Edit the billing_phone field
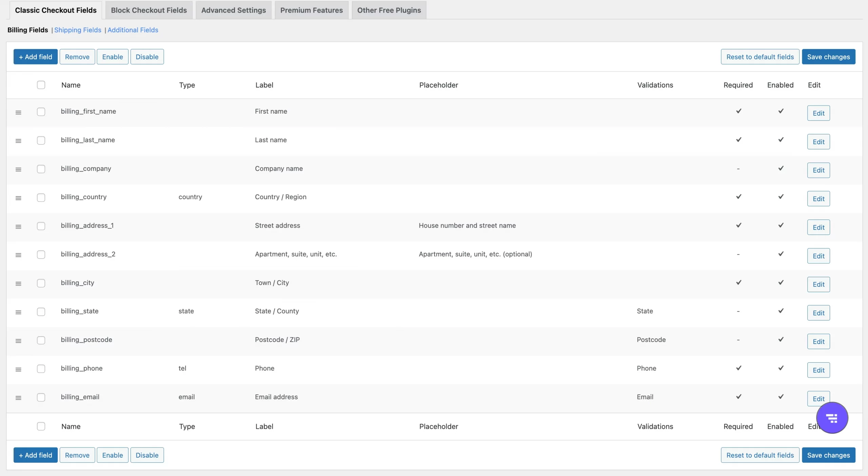The width and height of the screenshot is (868, 476). click(x=818, y=370)
